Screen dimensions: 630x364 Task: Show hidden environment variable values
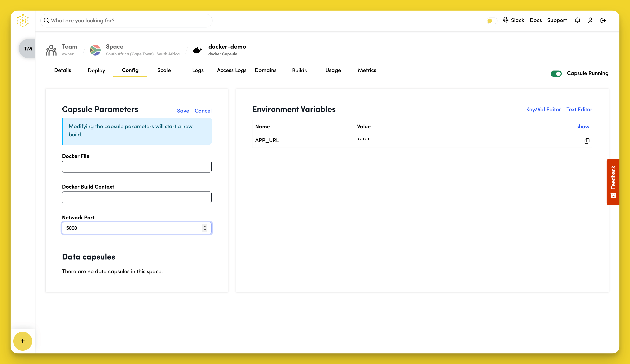[x=582, y=126]
